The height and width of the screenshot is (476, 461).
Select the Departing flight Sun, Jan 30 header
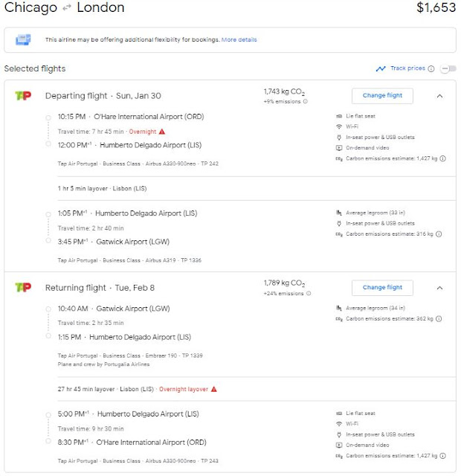pos(103,96)
